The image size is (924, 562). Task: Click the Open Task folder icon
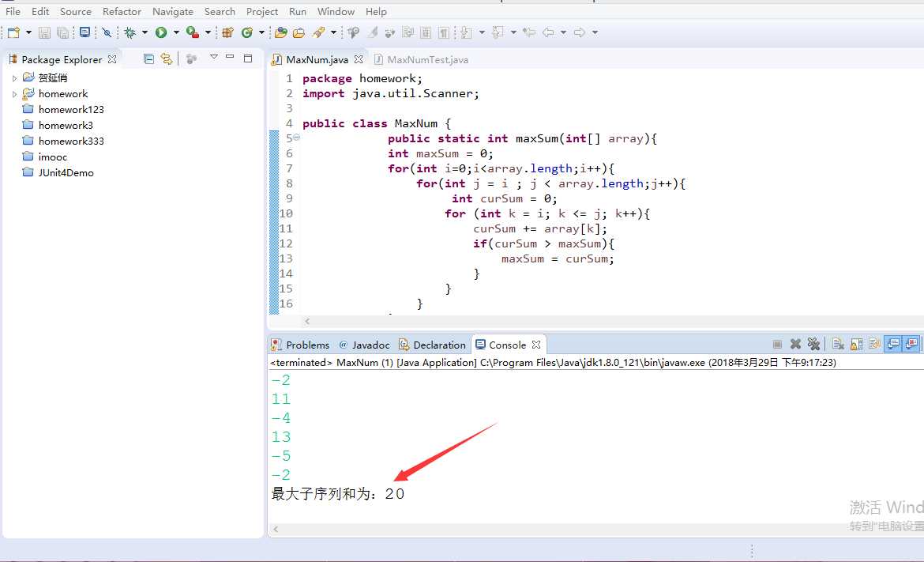point(299,32)
